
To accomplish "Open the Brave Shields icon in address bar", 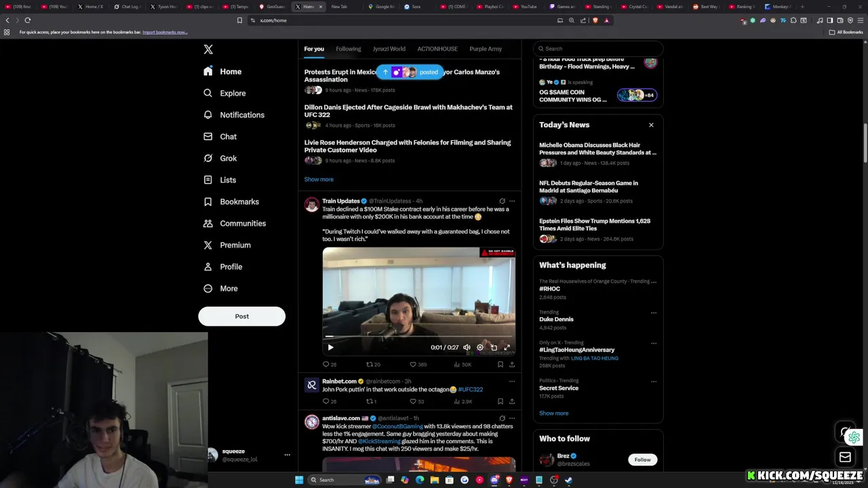I will [x=595, y=20].
